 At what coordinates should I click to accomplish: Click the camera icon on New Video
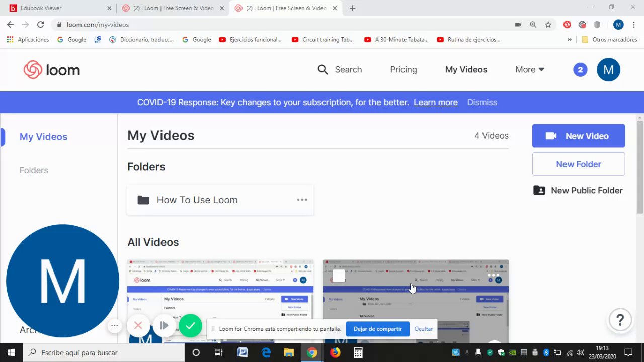point(551,136)
